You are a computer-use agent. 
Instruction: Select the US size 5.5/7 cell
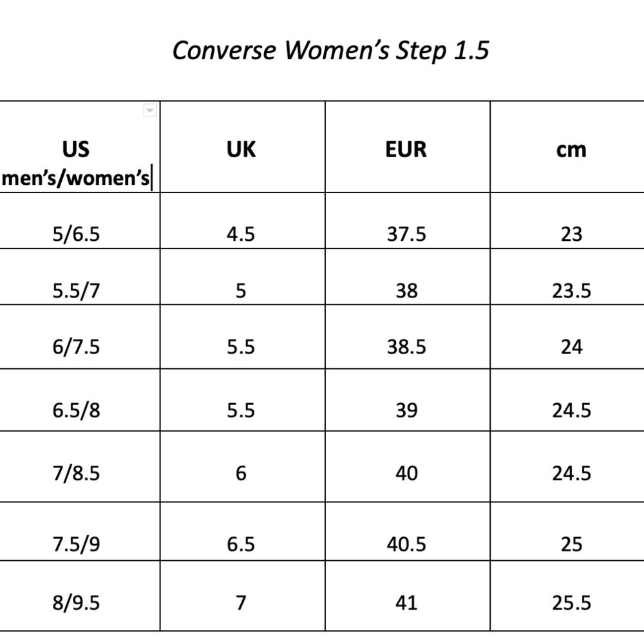click(x=77, y=291)
